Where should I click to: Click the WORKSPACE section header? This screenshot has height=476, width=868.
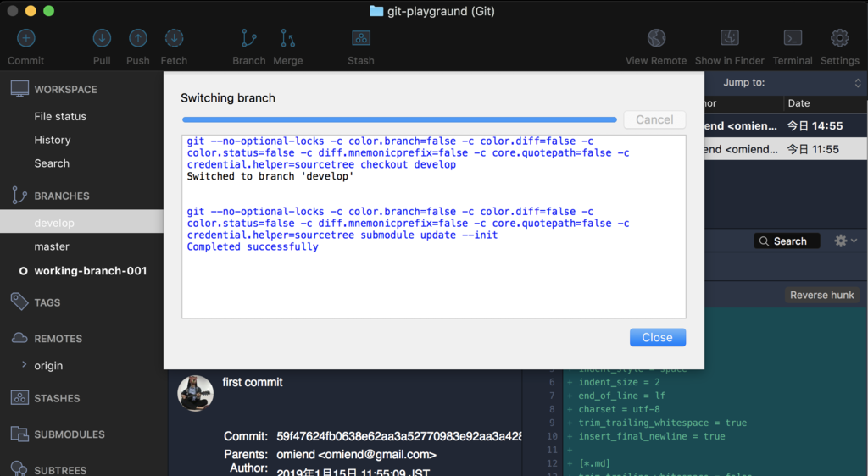(x=66, y=90)
